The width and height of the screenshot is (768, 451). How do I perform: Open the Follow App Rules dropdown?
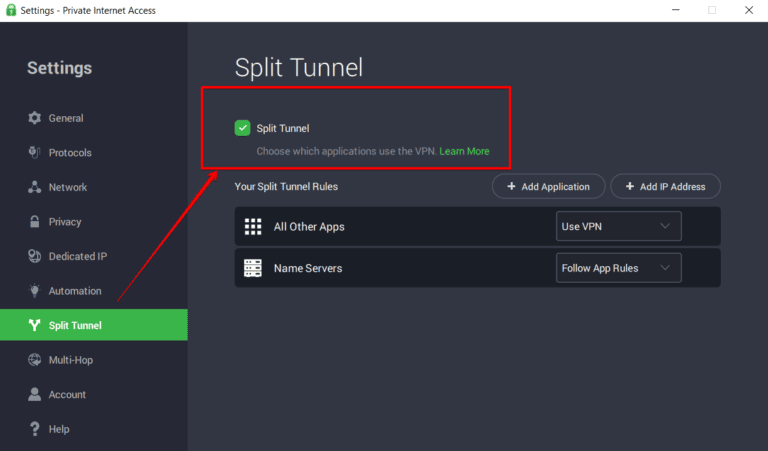pyautogui.click(x=619, y=268)
